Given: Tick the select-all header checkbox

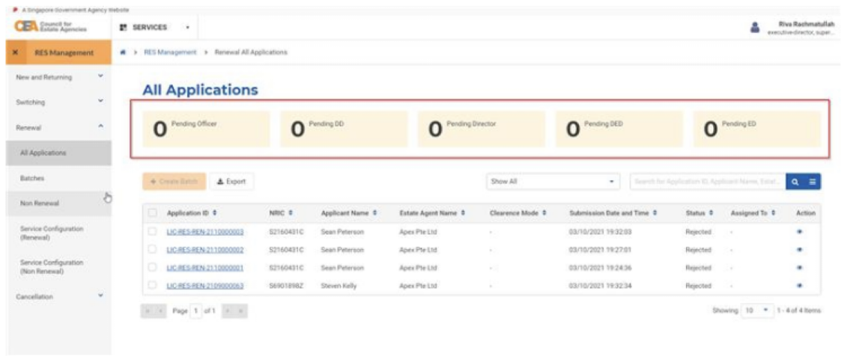Looking at the screenshot, I should (x=153, y=213).
